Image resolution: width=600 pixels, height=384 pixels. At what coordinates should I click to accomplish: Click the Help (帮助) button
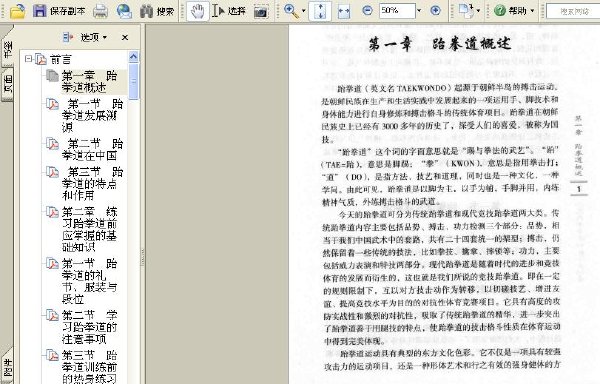pos(510,11)
